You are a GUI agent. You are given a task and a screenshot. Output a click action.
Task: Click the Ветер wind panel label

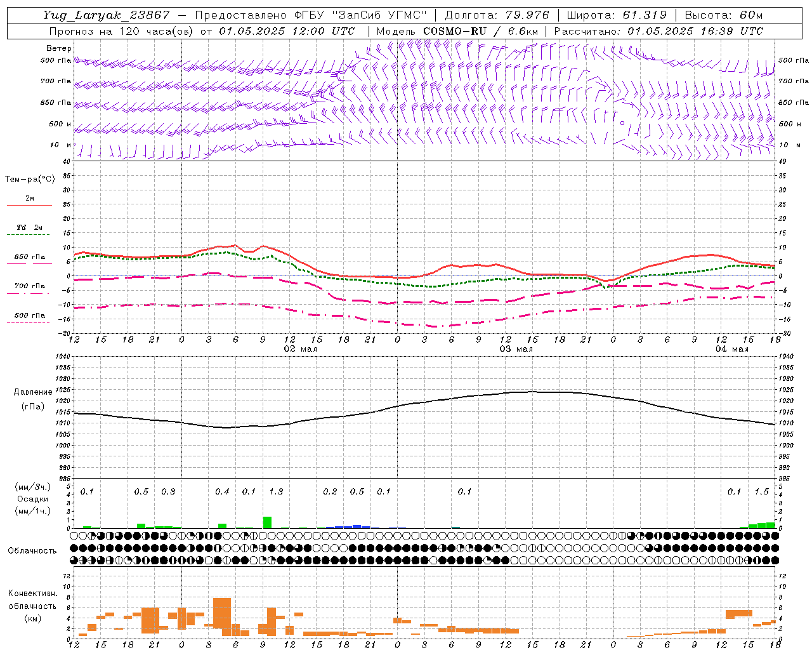59,48
